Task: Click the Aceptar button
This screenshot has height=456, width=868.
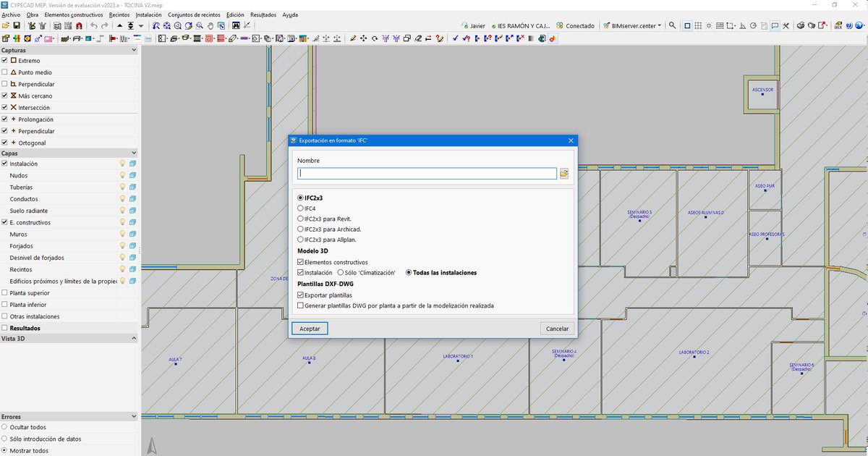Action: pyautogui.click(x=310, y=329)
